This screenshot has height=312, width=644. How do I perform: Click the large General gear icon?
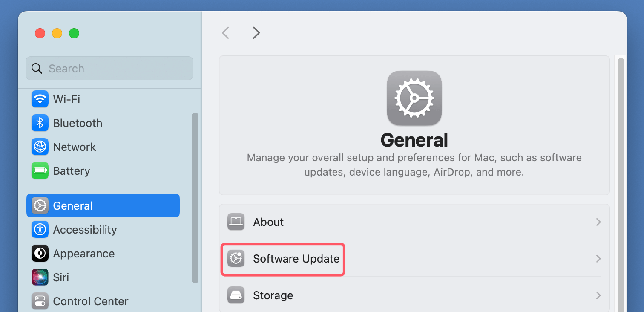click(x=414, y=98)
